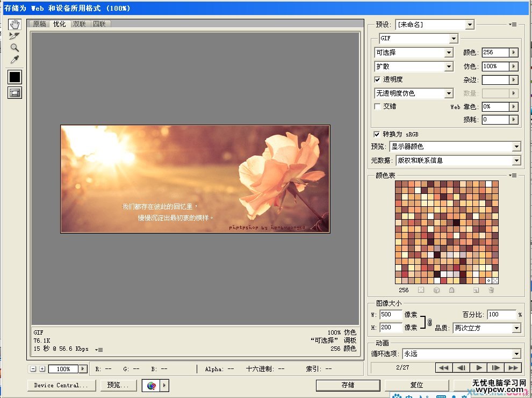Image resolution: width=532 pixels, height=398 pixels.
Task: Click the rose image preview
Action: (195, 179)
